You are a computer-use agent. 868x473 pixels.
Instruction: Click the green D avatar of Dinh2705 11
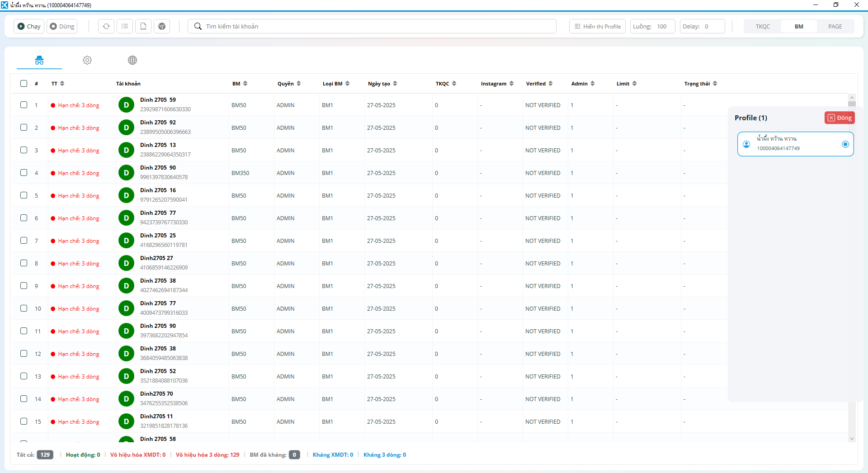[x=127, y=421]
